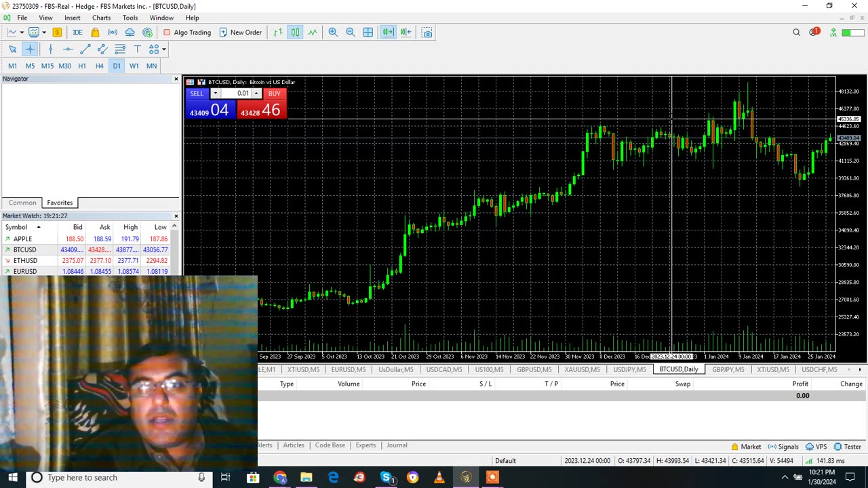Viewport: 868px width, 488px height.
Task: Switch to line chart view
Action: pos(313,33)
